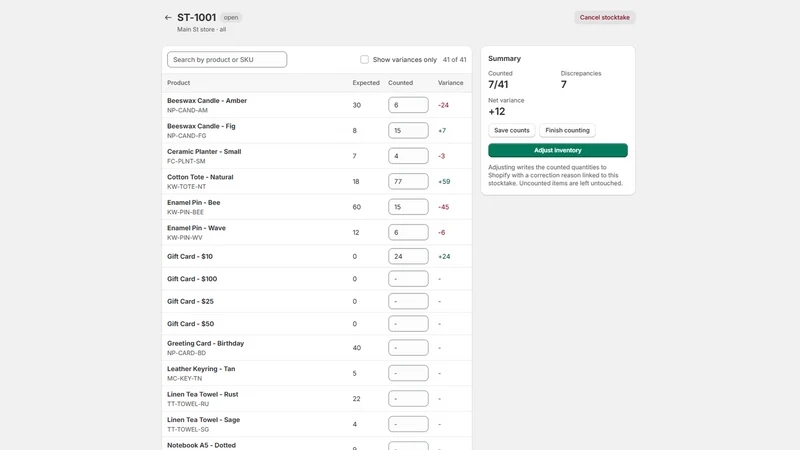Click the SKU text NP-CARD-BD
The image size is (800, 450).
tap(186, 353)
